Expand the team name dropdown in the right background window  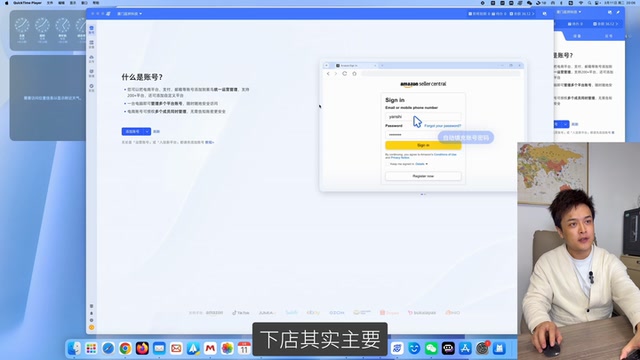point(569,12)
